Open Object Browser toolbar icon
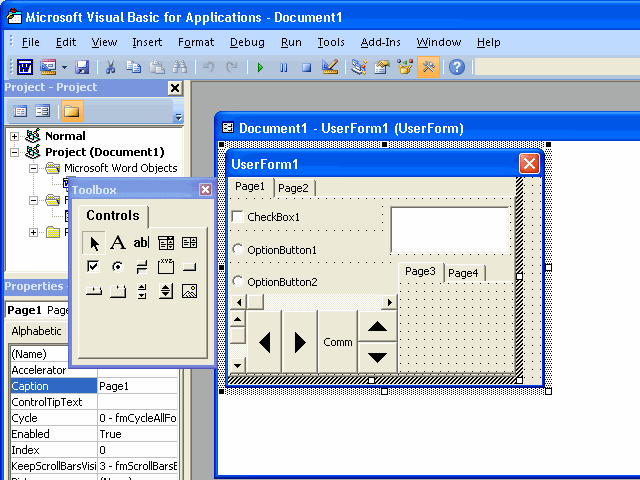 point(405,67)
